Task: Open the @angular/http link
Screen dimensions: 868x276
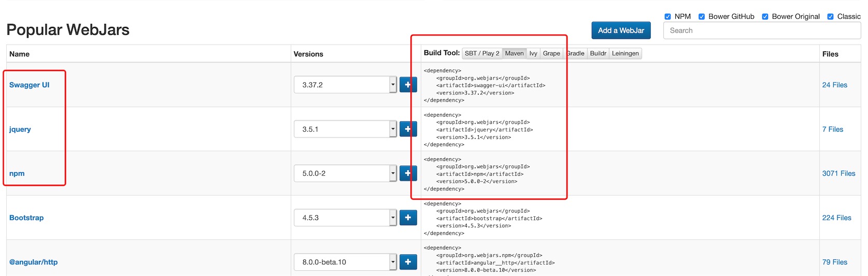Action: point(34,262)
